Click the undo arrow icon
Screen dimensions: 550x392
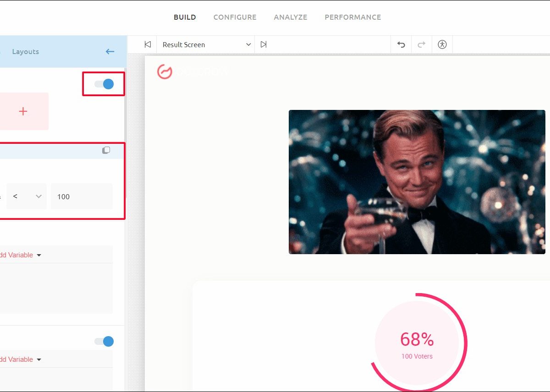tap(401, 44)
